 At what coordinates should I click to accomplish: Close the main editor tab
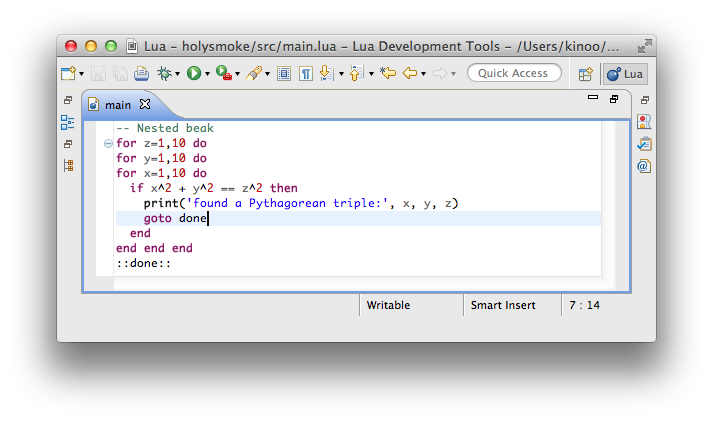(145, 105)
